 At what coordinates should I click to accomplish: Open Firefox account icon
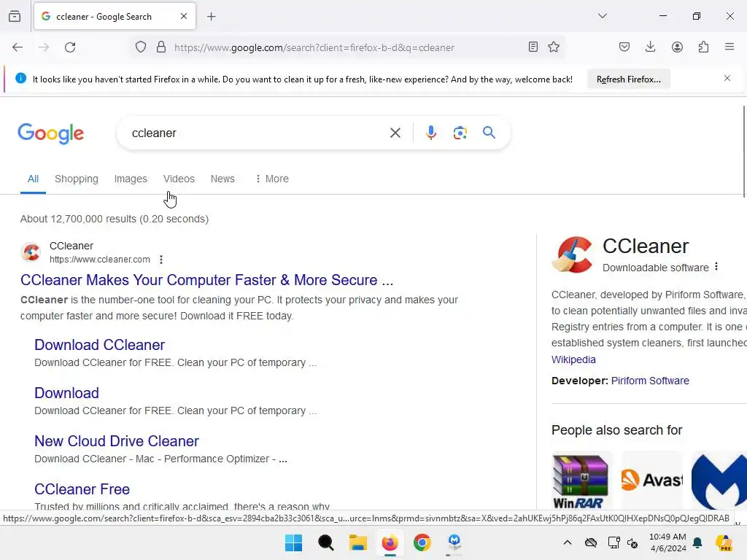677,47
